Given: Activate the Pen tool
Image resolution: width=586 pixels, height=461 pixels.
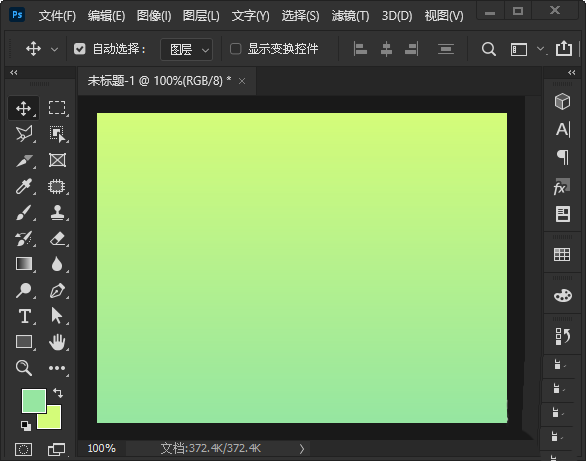Looking at the screenshot, I should click(x=57, y=291).
